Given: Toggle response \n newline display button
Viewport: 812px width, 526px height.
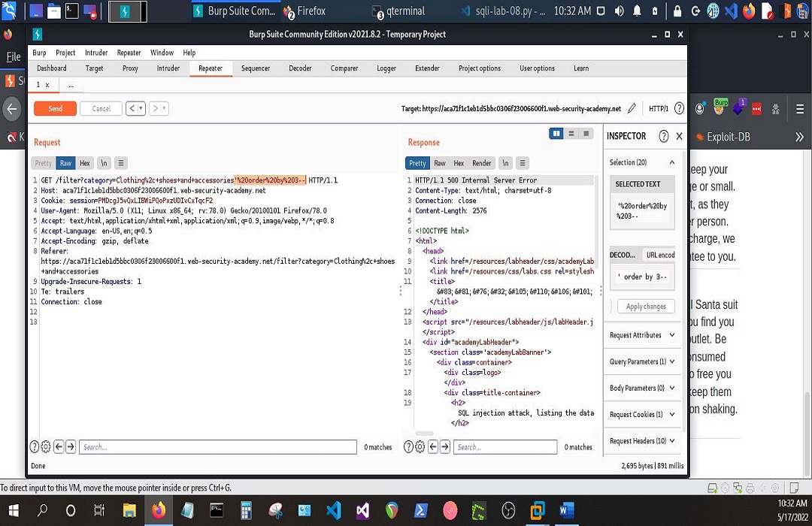Looking at the screenshot, I should tap(505, 163).
